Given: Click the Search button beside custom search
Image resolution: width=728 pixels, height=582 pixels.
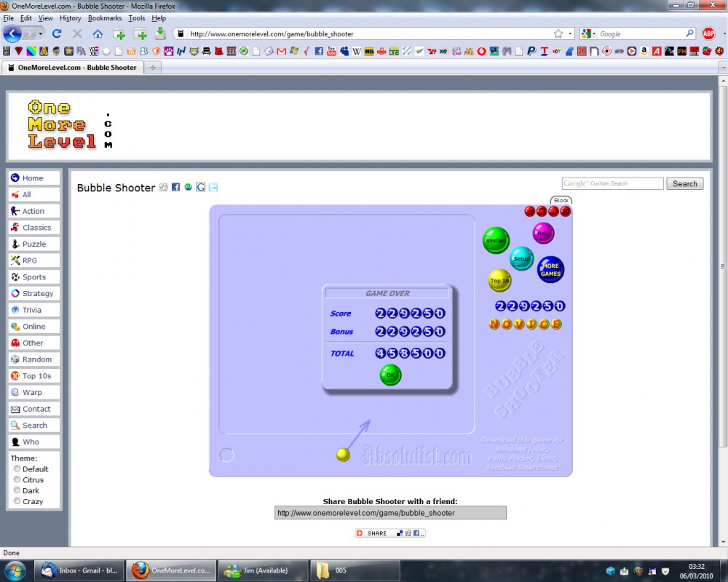Looking at the screenshot, I should tap(685, 183).
